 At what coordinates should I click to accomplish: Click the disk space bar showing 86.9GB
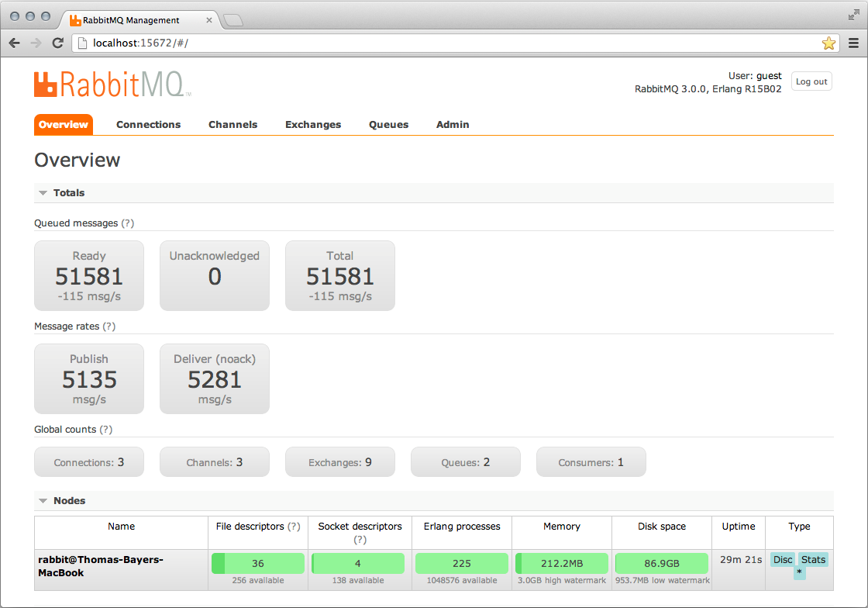662,563
